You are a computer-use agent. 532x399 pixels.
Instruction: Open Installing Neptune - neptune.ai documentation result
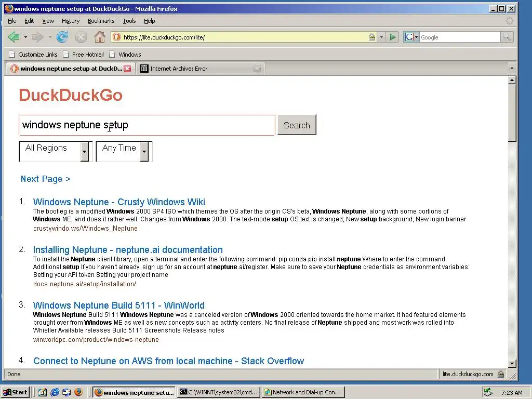tap(128, 250)
